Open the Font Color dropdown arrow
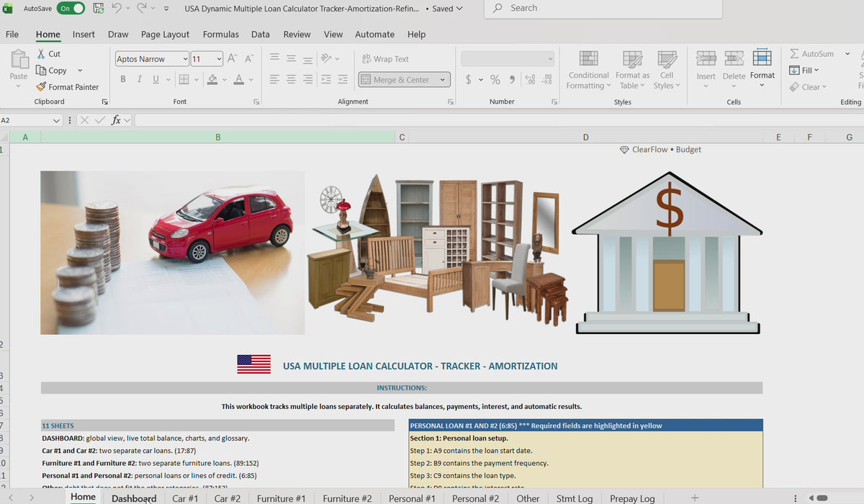 (251, 79)
